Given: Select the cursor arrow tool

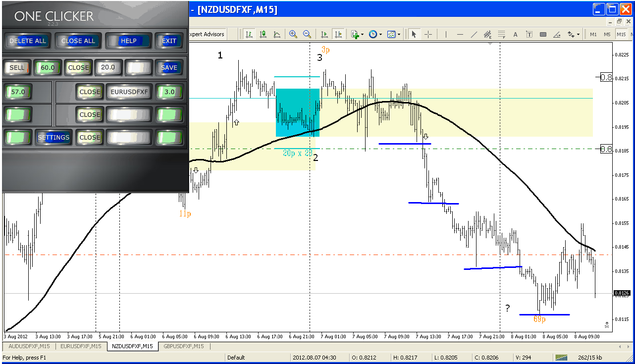Looking at the screenshot, I should point(414,34).
